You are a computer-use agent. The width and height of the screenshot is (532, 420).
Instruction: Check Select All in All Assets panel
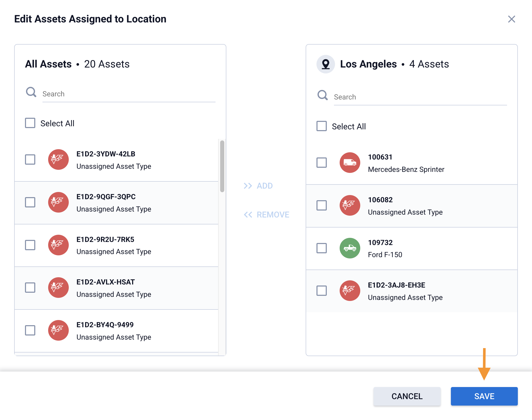(x=30, y=123)
